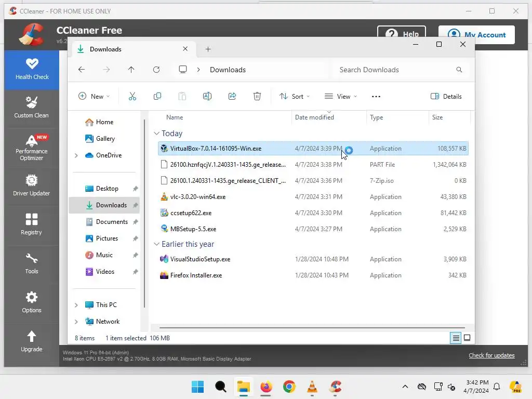The width and height of the screenshot is (532, 399).
Task: Open Custom Clean in CCleaner sidebar
Action: [x=31, y=107]
